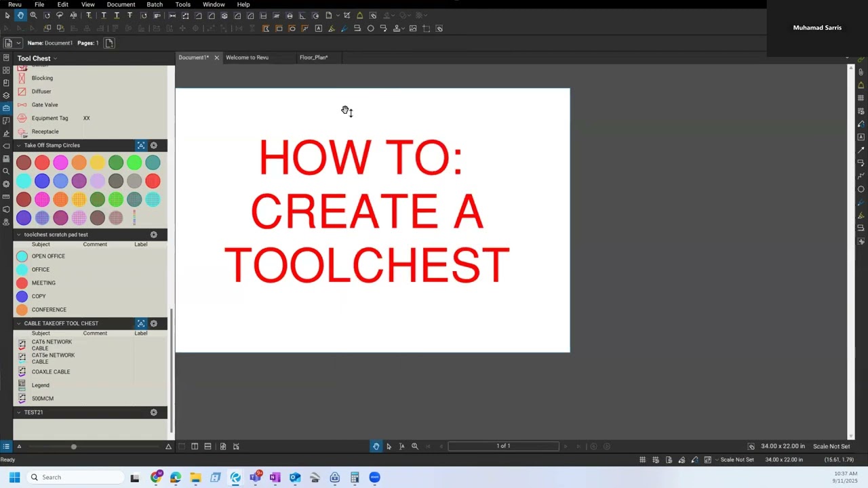This screenshot has height=488, width=868.
Task: Click the 500MCM cable tool icon
Action: pos(22,399)
